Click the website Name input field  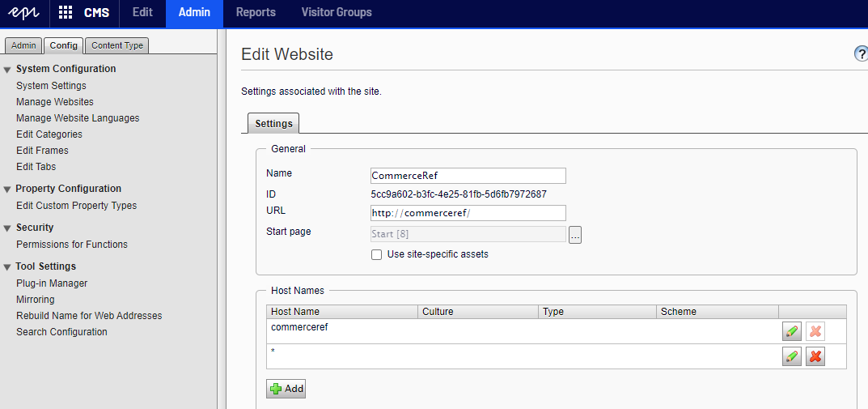coord(468,176)
